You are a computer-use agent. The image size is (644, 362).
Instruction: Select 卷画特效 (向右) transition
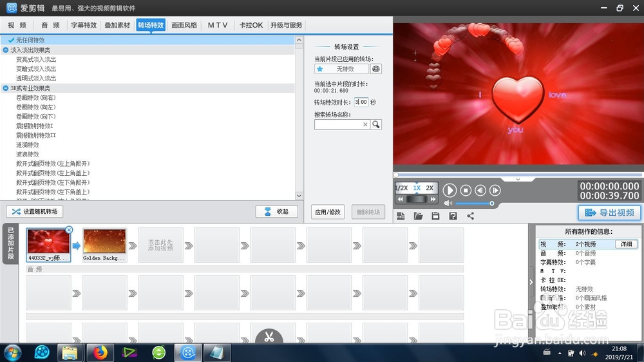35,98
